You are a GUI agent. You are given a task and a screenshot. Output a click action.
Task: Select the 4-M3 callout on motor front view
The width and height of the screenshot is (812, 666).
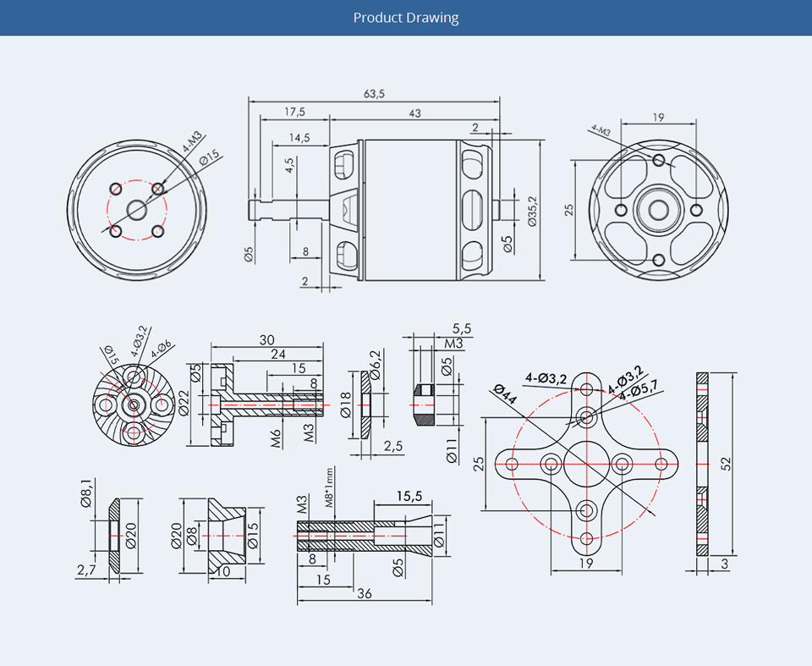pos(193,141)
